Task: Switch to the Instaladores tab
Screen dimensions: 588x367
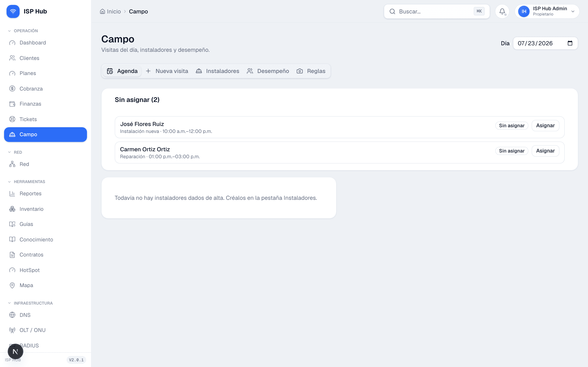Action: pos(217,71)
